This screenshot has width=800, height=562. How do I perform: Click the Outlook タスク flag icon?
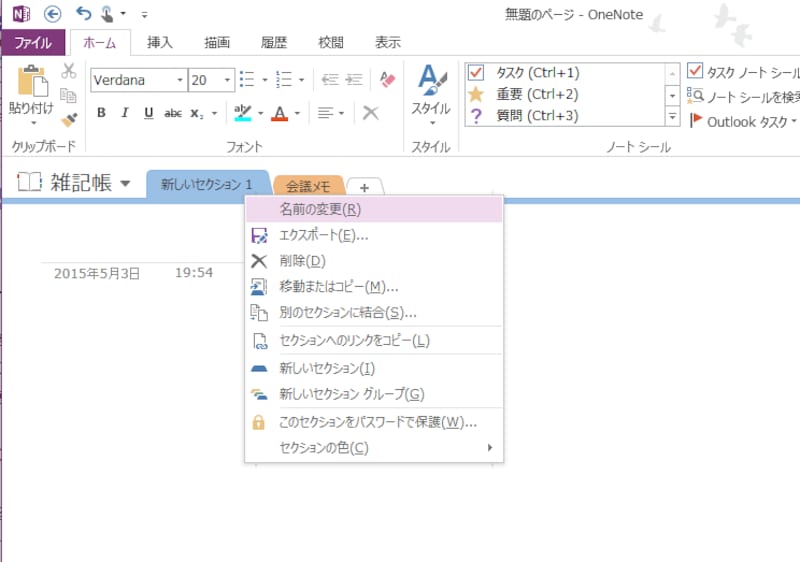[695, 120]
